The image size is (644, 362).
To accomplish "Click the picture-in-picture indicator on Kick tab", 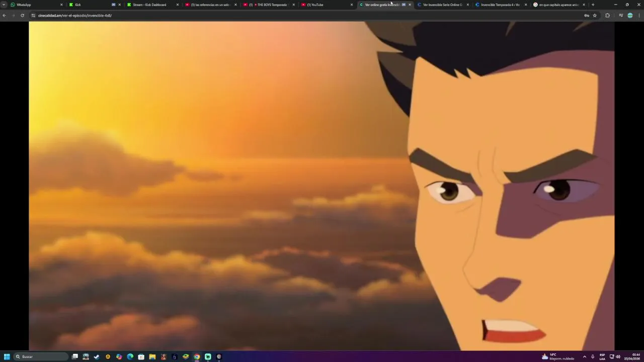I will [113, 5].
